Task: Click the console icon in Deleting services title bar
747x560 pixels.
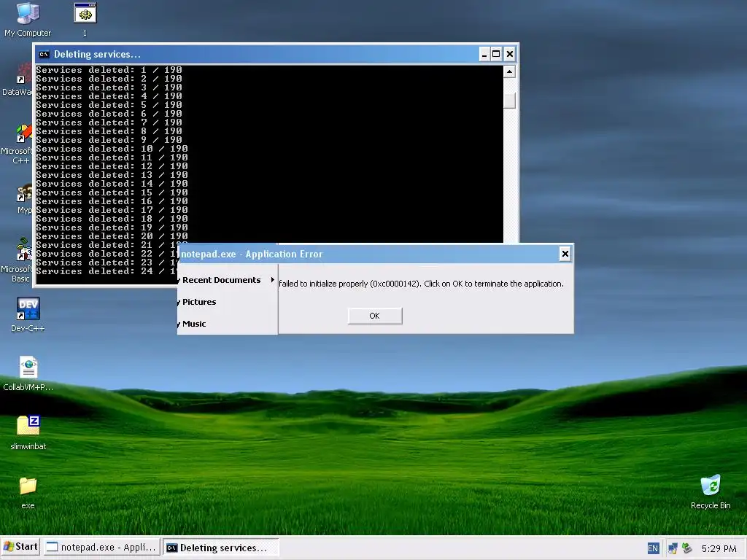Action: (44, 54)
